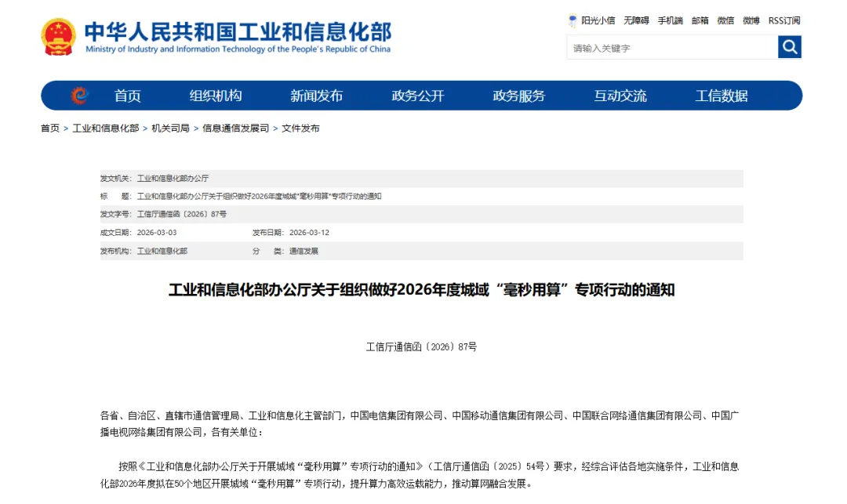Click the ministry name banner title

238,37
